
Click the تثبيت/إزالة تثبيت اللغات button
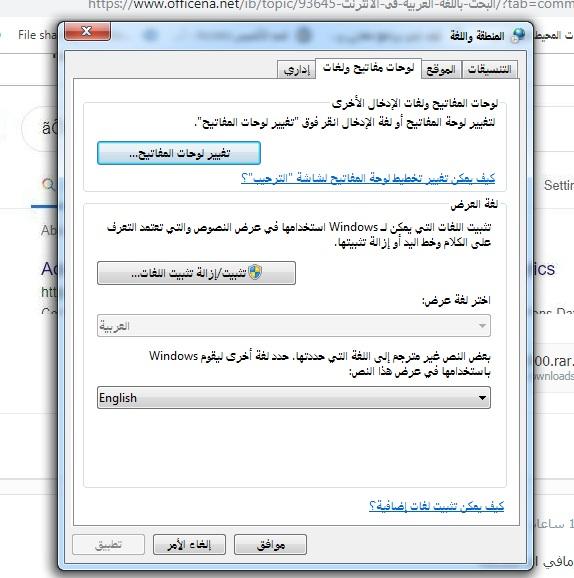point(196,273)
